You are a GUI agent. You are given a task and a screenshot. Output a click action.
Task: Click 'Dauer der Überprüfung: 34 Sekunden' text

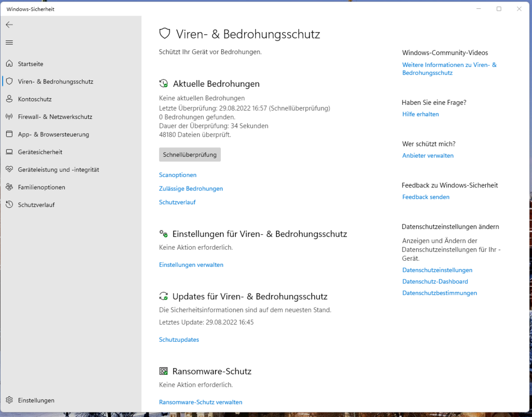(214, 126)
